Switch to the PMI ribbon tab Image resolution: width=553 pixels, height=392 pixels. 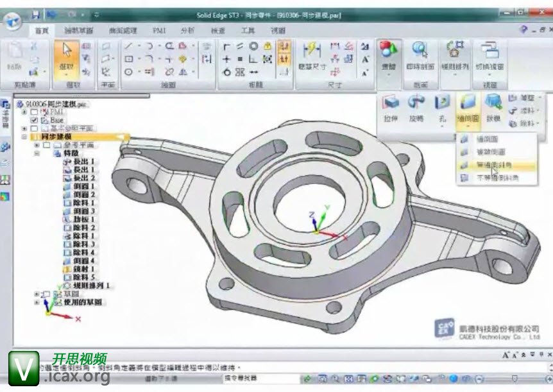(159, 30)
